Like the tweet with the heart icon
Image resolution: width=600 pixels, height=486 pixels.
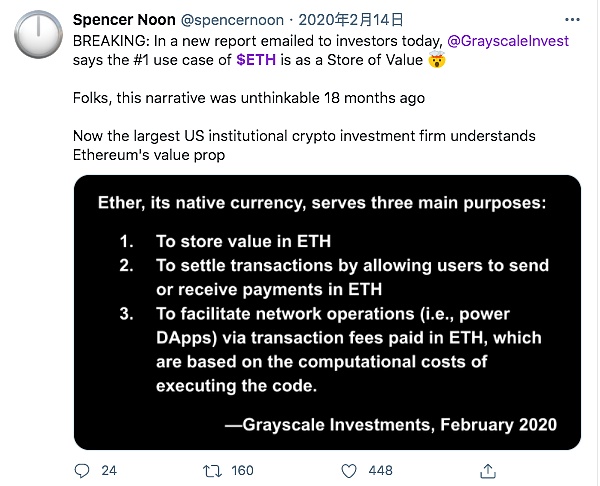[x=348, y=469]
